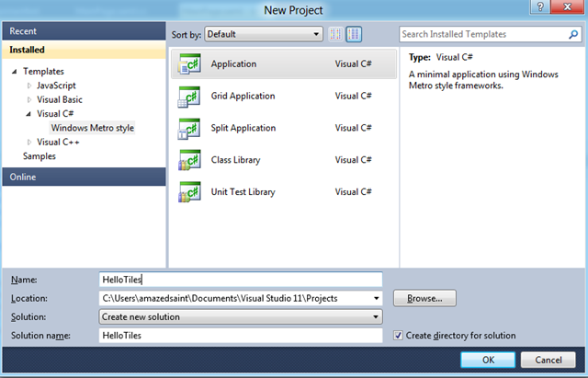Select Windows Metro style category
The width and height of the screenshot is (588, 378).
92,128
